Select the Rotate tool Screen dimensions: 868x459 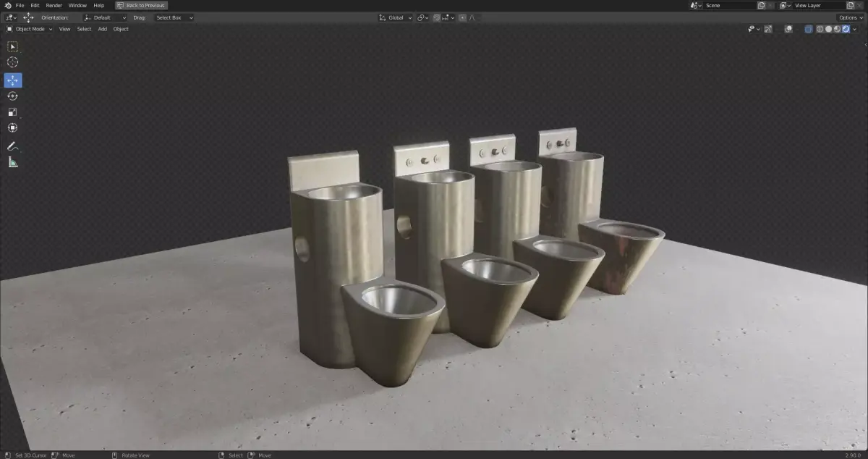pos(12,96)
